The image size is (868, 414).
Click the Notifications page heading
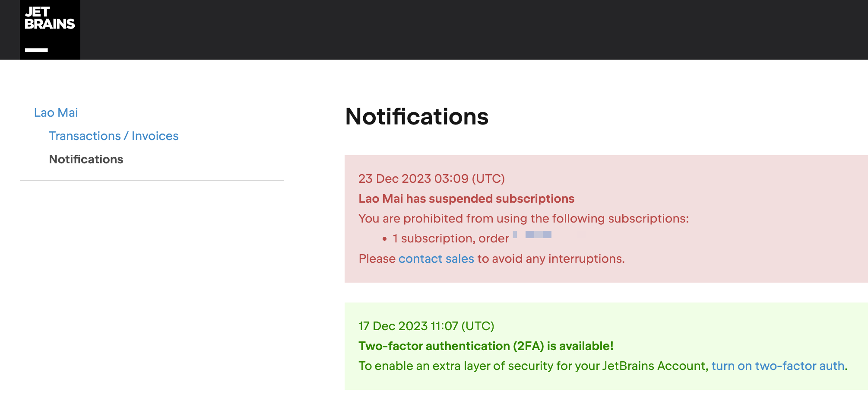[417, 117]
